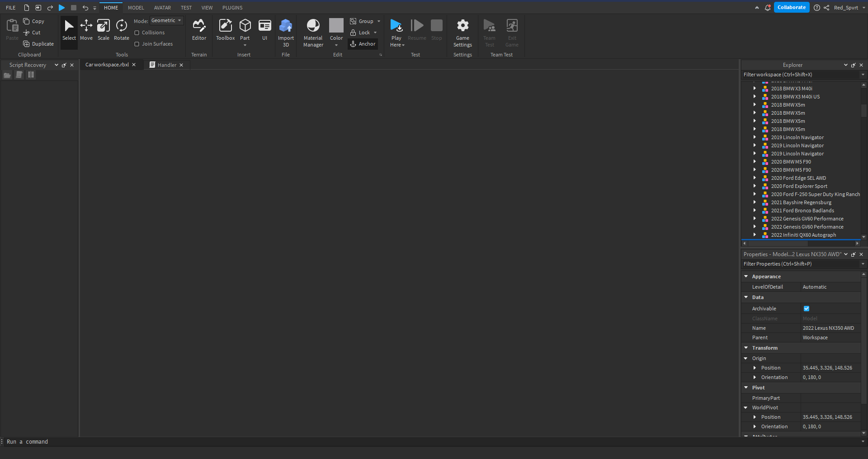Open notifications bell icon
This screenshot has width=868, height=459.
(x=768, y=8)
